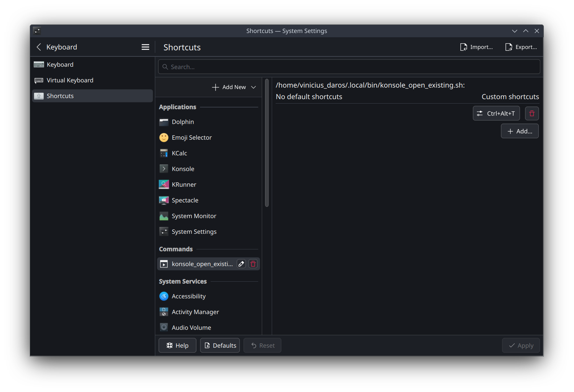Delete the konsole_open_existing command using trash icon

click(x=253, y=264)
